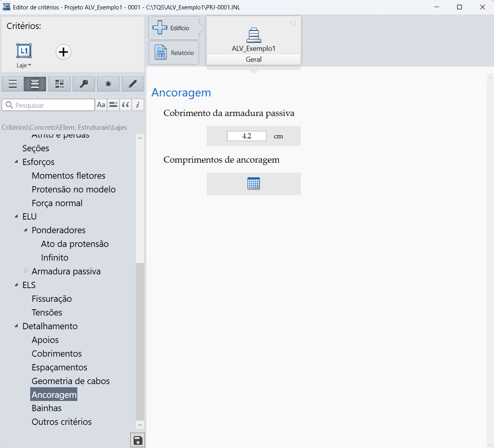Click the asterisk filter icon
This screenshot has height=448, width=494.
pyautogui.click(x=108, y=84)
